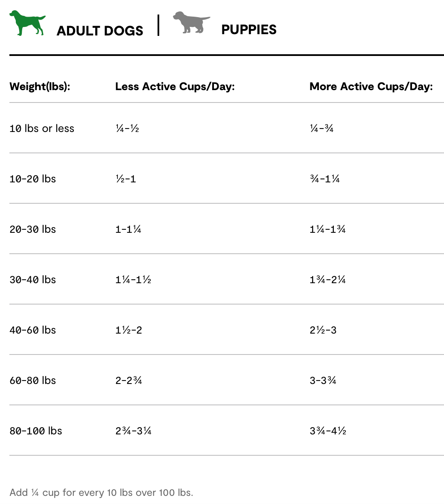Click the 3¾-4½ more active value
Screen dimensions: 444x504
(327, 431)
